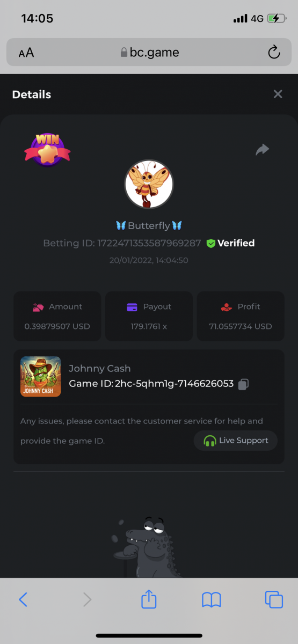This screenshot has width=298, height=644.
Task: Select the Payout stat card
Action: click(149, 316)
